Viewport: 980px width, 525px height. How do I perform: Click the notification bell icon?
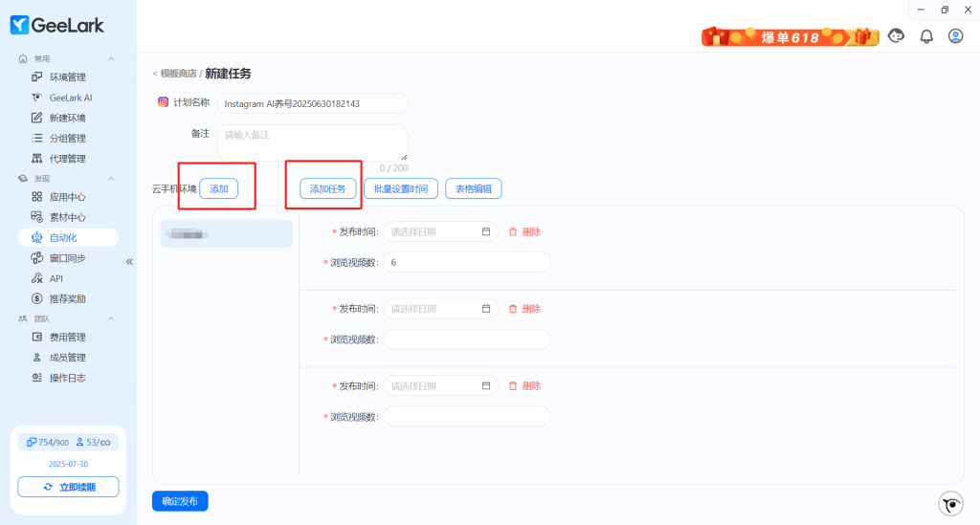[925, 36]
